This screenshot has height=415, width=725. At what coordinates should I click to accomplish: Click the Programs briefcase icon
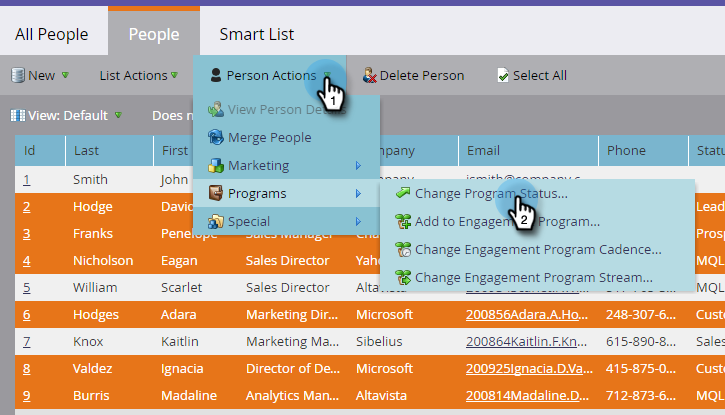tap(215, 193)
